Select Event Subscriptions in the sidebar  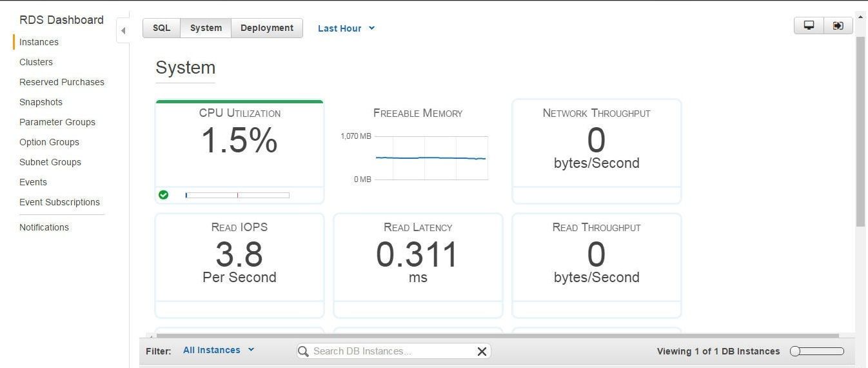(x=59, y=202)
